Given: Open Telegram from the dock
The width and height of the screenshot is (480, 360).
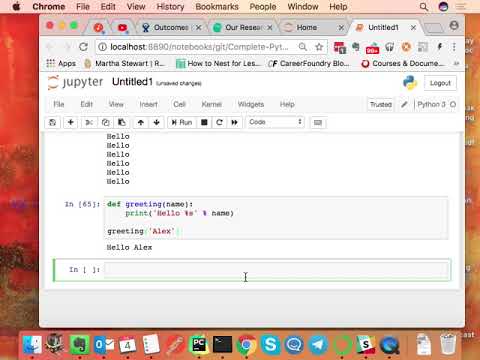Looking at the screenshot, I should tap(318, 345).
